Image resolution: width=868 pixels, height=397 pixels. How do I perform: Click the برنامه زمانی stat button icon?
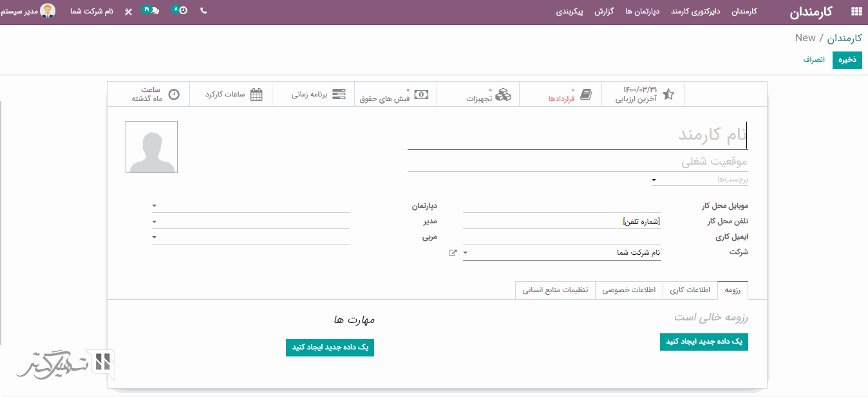pyautogui.click(x=338, y=95)
